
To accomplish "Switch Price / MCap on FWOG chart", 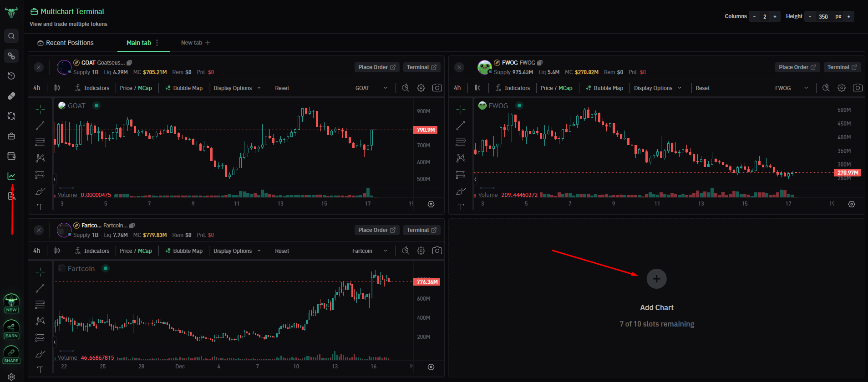I will coord(556,88).
